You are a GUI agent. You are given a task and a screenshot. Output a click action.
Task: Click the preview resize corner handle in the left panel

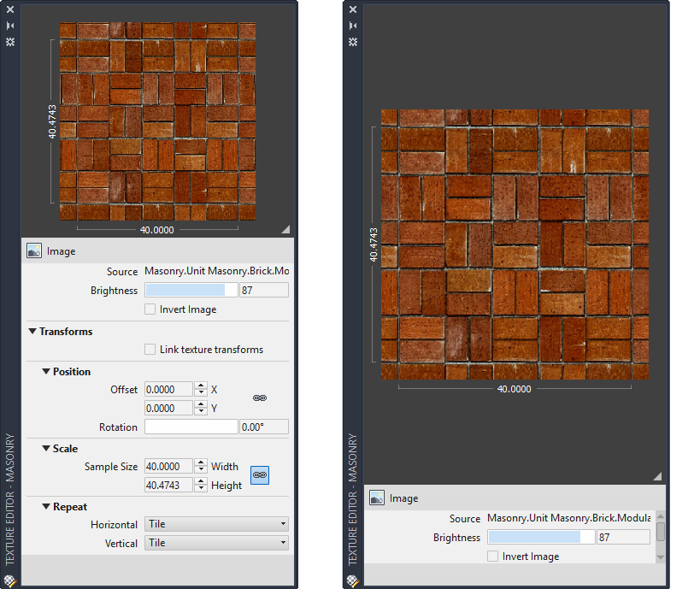pyautogui.click(x=285, y=228)
